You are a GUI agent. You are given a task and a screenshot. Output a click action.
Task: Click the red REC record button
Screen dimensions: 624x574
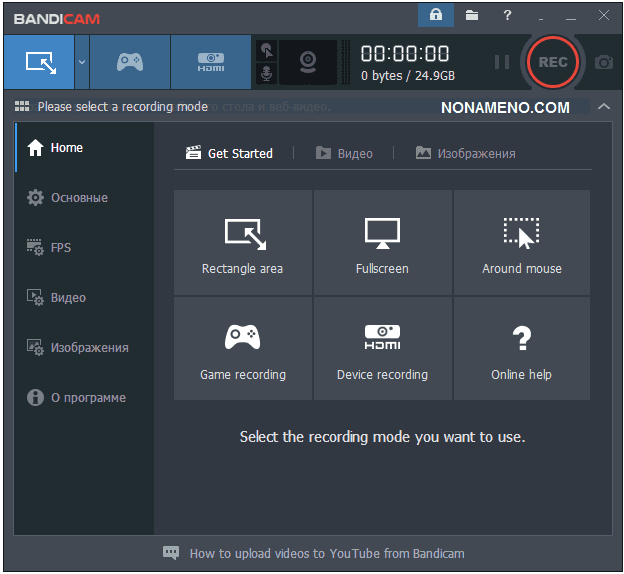[553, 62]
